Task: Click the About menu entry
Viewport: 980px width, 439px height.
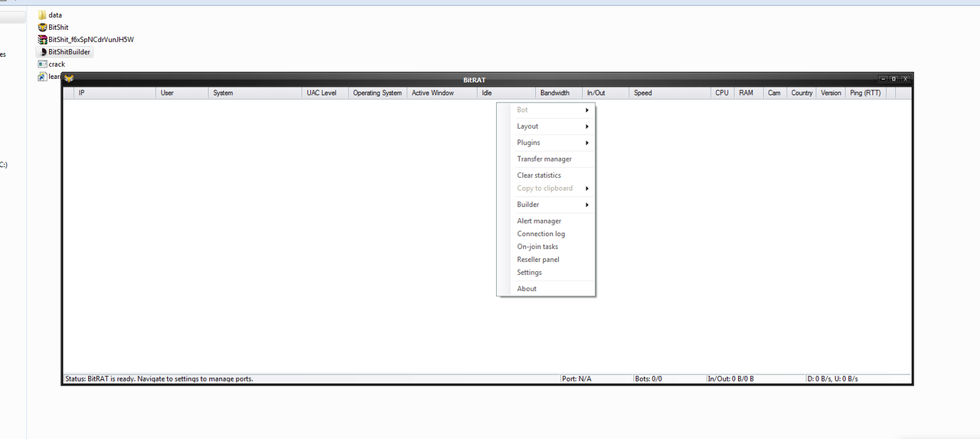Action: point(546,289)
